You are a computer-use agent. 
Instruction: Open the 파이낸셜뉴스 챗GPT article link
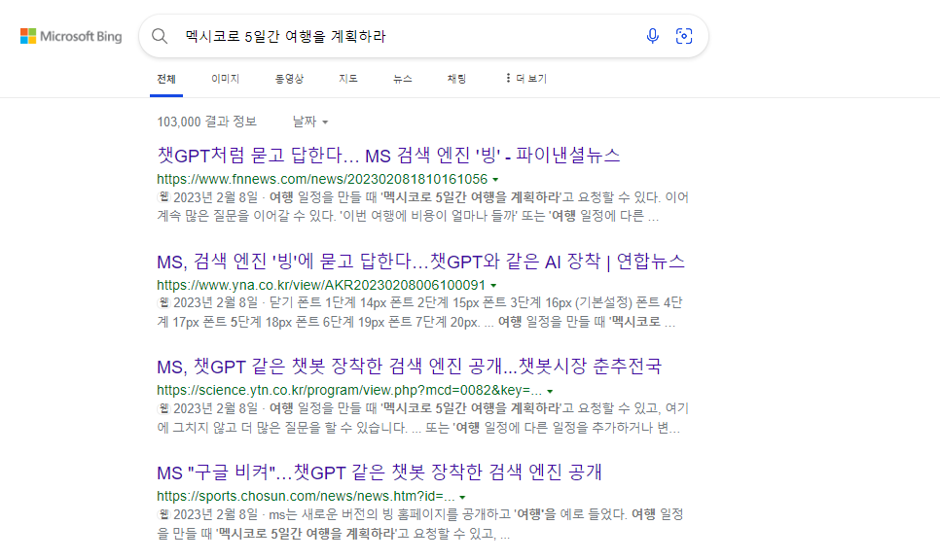[x=387, y=156]
